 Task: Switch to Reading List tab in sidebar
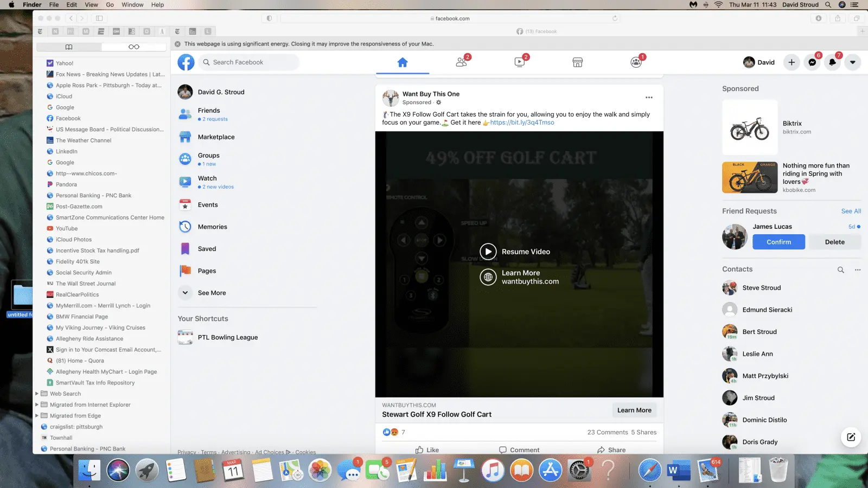point(133,47)
